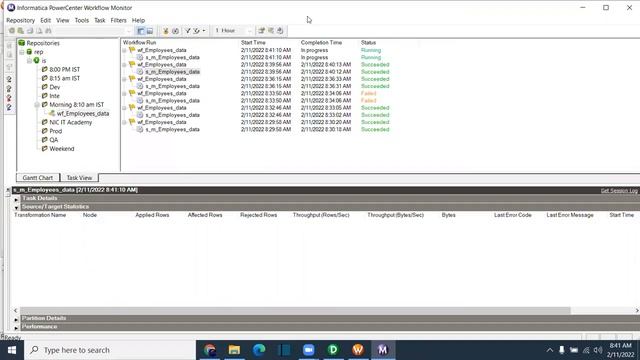
Task: Click the Repositories root node icon
Action: pyautogui.click(x=22, y=43)
